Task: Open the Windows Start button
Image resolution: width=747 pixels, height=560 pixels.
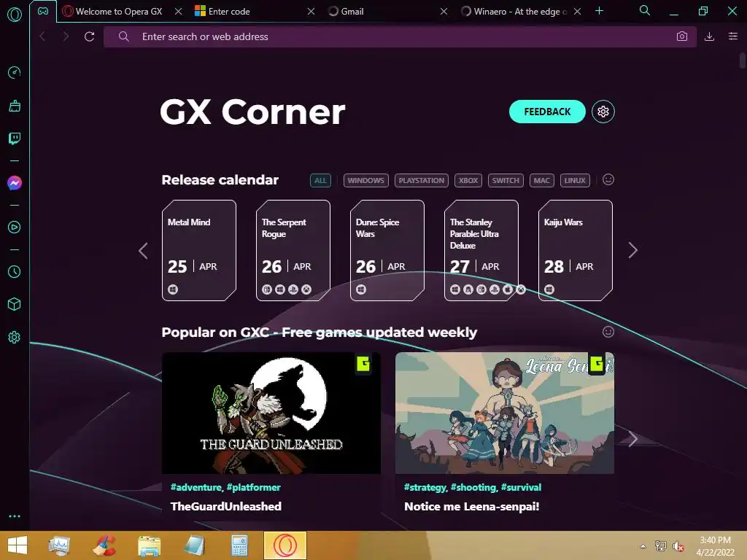Action: pyautogui.click(x=18, y=545)
